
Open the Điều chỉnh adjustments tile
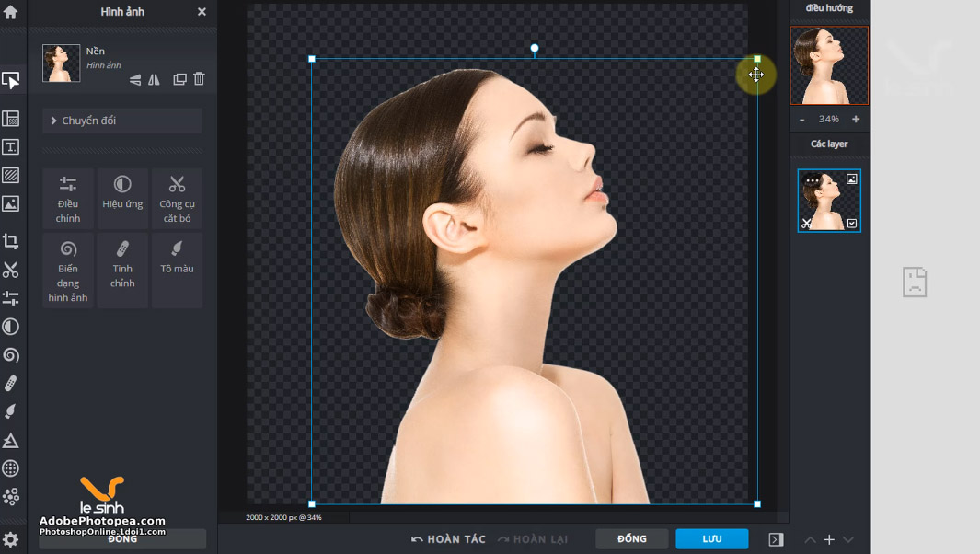[68, 198]
